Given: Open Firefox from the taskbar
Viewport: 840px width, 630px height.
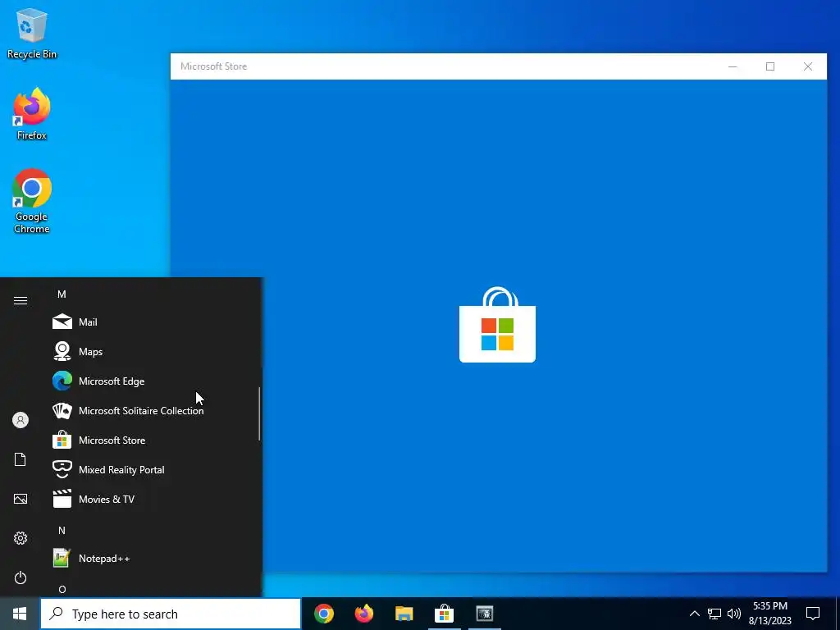Looking at the screenshot, I should tap(363, 614).
